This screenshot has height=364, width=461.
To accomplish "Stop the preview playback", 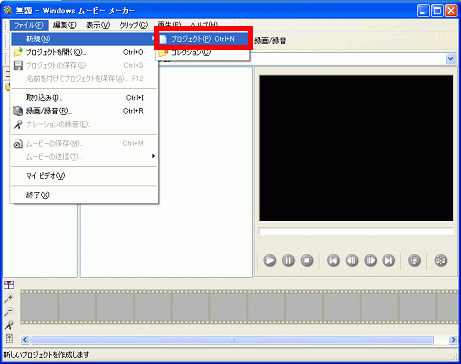I will tap(307, 260).
